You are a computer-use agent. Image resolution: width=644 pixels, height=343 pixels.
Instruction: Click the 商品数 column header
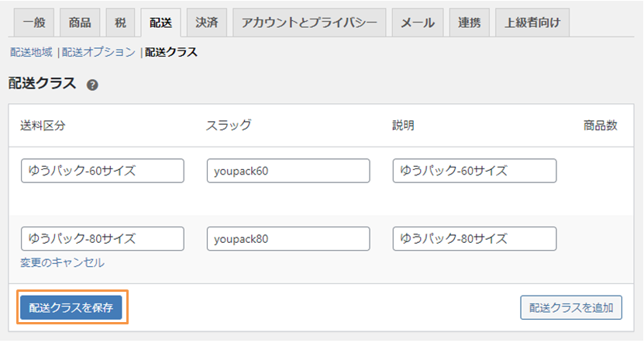tap(600, 126)
